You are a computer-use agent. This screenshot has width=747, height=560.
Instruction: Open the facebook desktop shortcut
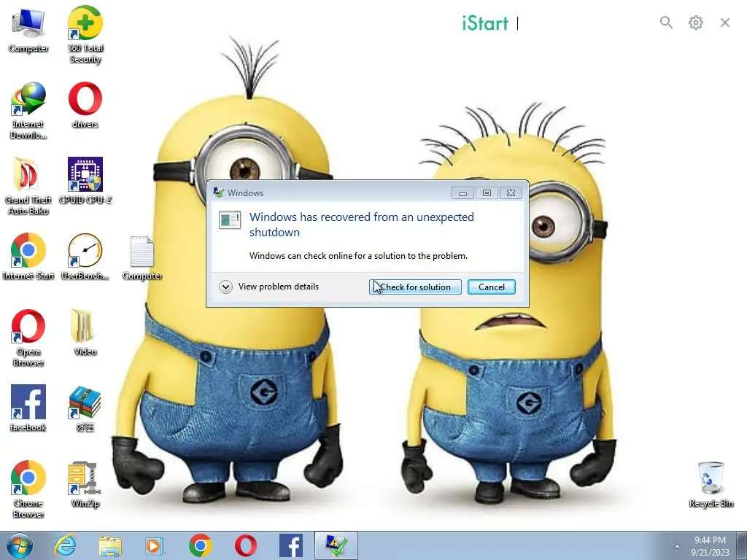(x=28, y=408)
